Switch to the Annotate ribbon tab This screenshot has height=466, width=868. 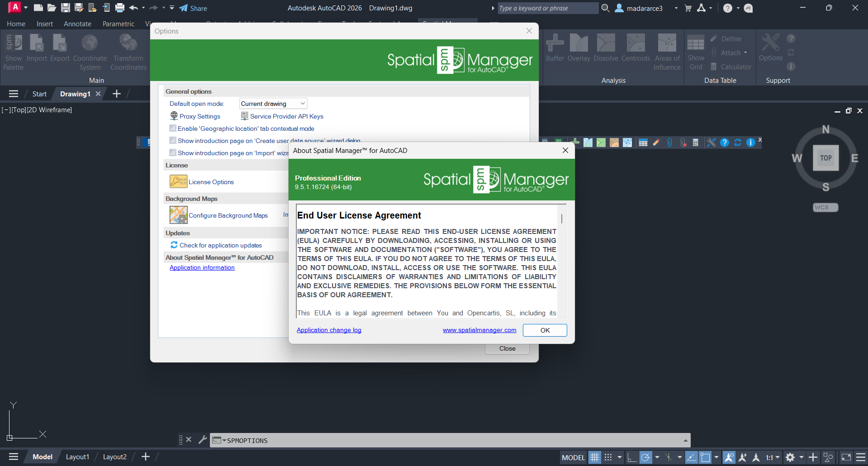(77, 24)
